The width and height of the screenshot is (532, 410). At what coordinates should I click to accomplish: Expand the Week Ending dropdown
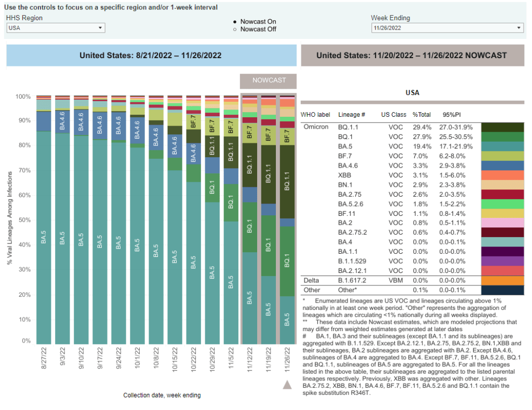[x=447, y=28]
